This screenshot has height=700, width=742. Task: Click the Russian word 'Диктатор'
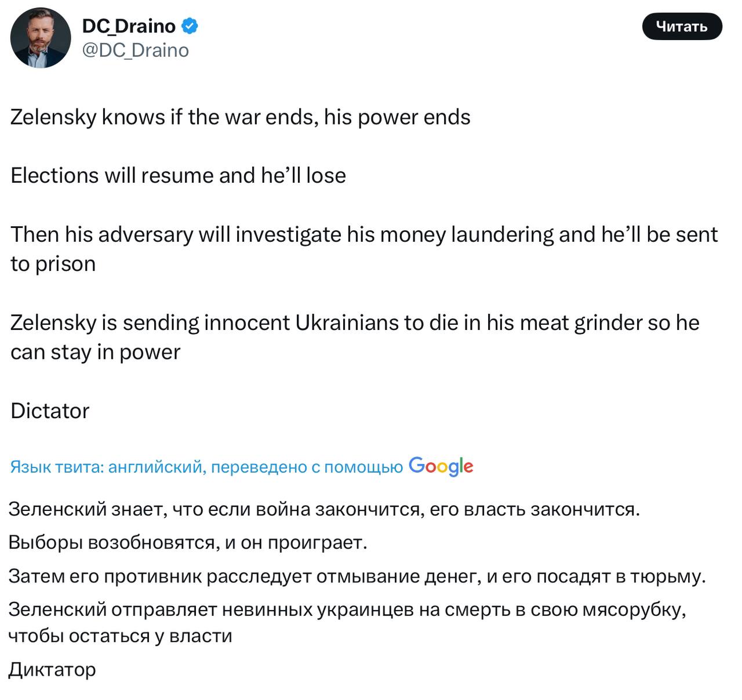coord(52,670)
